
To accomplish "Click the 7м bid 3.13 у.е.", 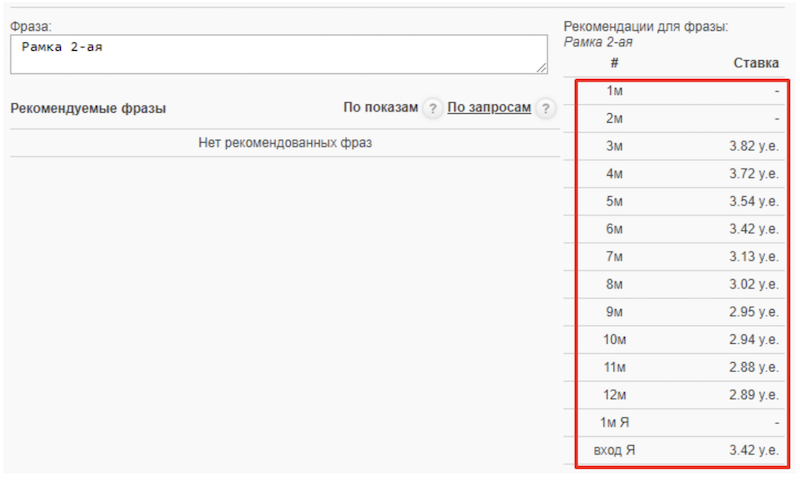I will (753, 257).
